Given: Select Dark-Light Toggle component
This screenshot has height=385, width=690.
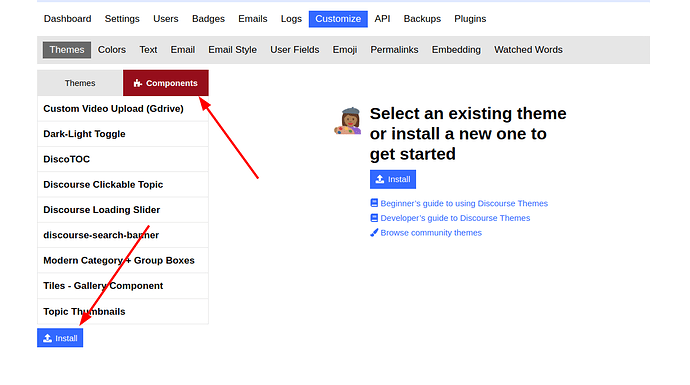Looking at the screenshot, I should coord(123,134).
